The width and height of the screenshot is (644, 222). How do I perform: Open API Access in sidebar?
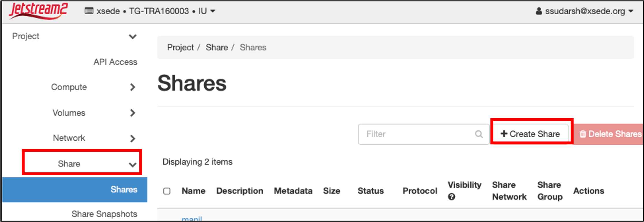tap(115, 62)
